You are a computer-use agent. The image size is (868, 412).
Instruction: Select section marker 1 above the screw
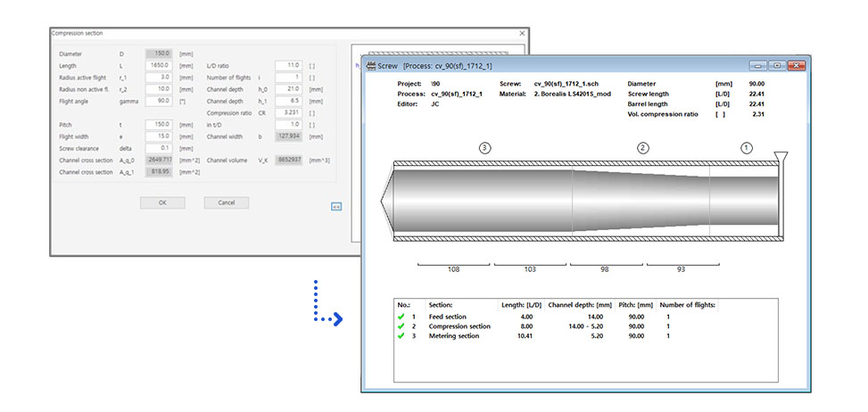point(747,148)
